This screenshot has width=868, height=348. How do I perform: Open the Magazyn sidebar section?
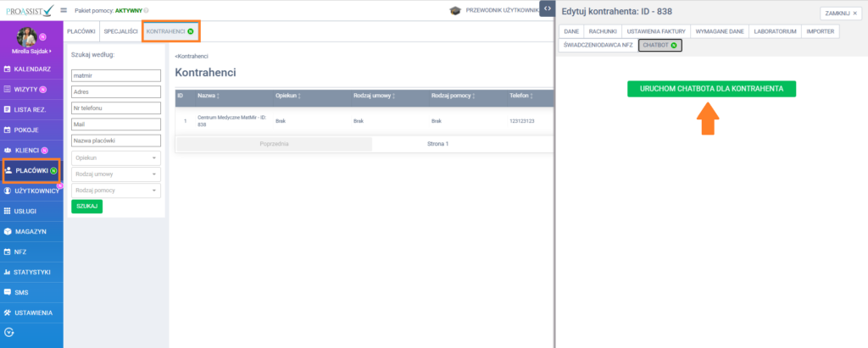[30, 231]
